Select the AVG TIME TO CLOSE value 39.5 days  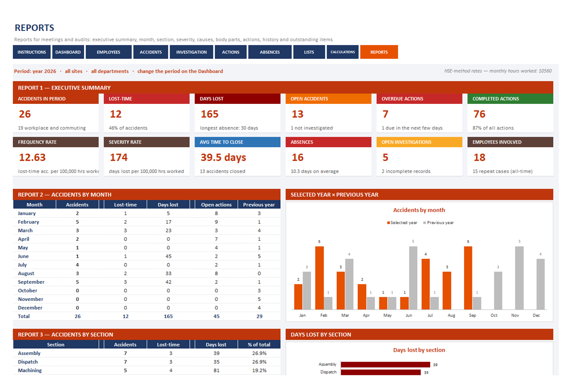pyautogui.click(x=223, y=158)
